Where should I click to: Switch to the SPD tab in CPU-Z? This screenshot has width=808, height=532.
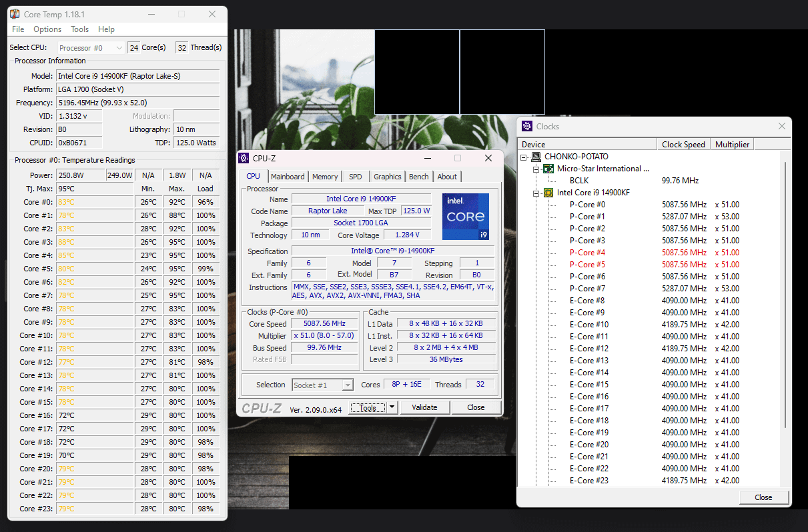pyautogui.click(x=356, y=177)
